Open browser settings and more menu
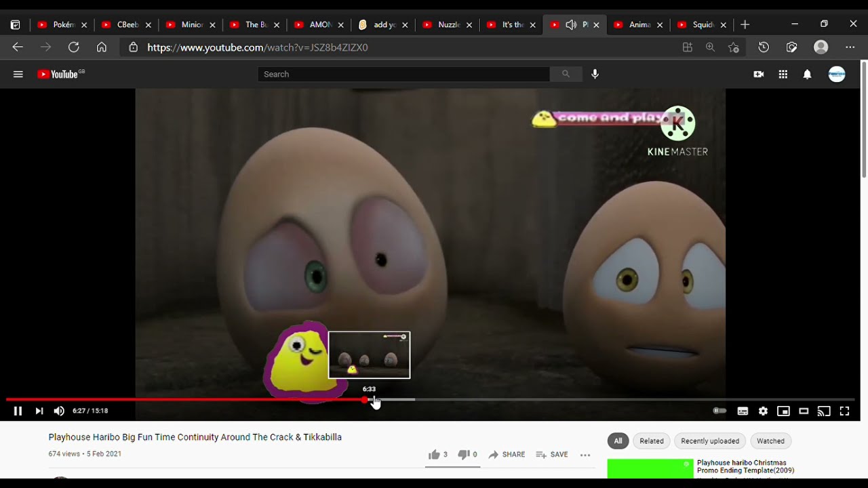Viewport: 868px width, 488px height. 850,47
